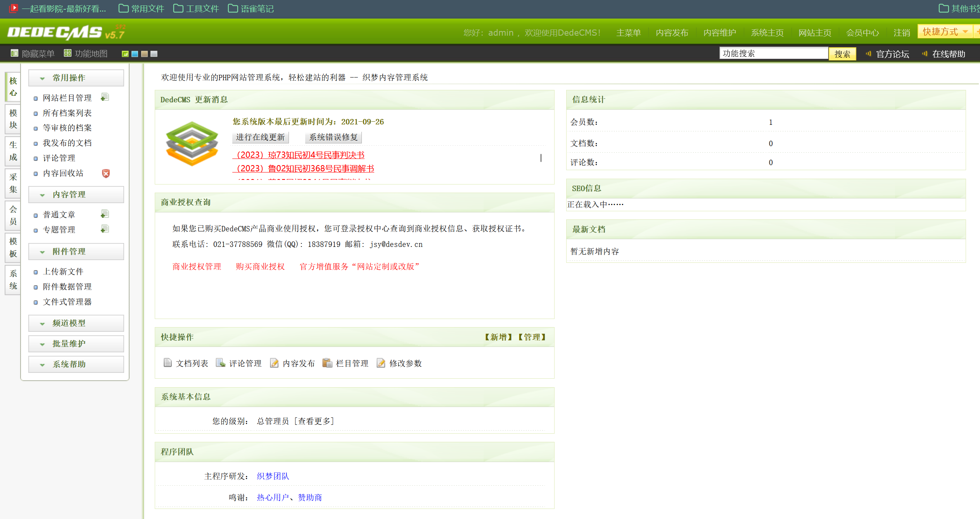Viewport: 980px width, 519px height.
Task: Click the 隐藏菜单 icon in toolbar
Action: (x=14, y=53)
